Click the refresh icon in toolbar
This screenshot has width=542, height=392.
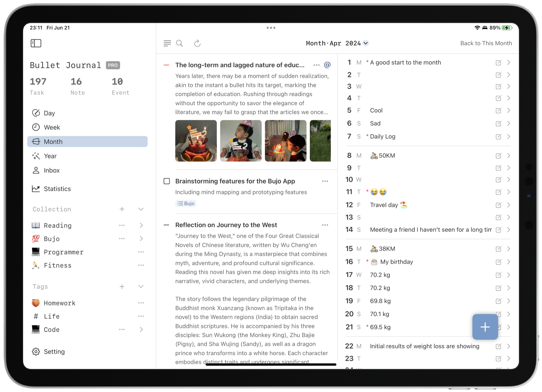coord(197,43)
